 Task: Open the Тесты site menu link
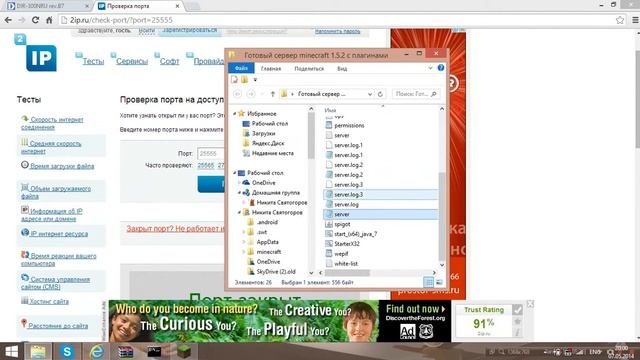[x=93, y=61]
